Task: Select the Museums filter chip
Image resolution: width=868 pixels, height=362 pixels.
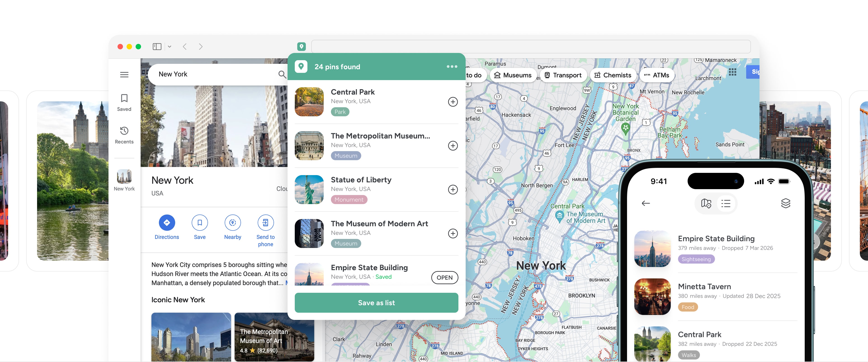Action: [513, 75]
